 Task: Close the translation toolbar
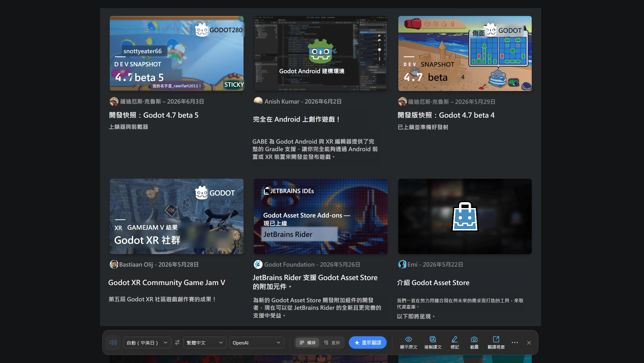pyautogui.click(x=529, y=343)
